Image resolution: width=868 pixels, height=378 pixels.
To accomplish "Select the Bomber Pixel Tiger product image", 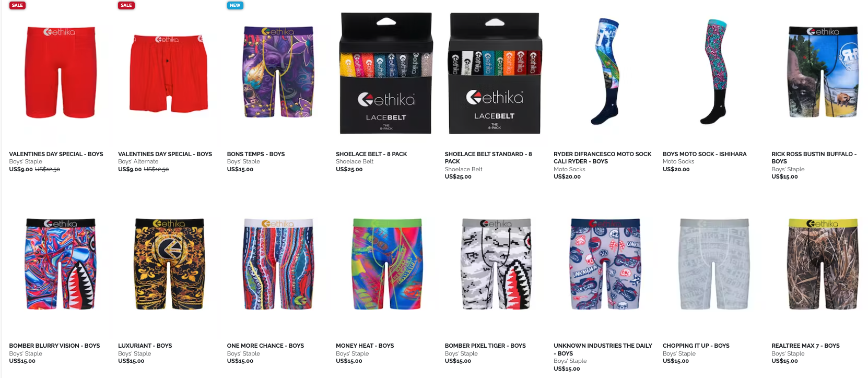I will tap(496, 264).
